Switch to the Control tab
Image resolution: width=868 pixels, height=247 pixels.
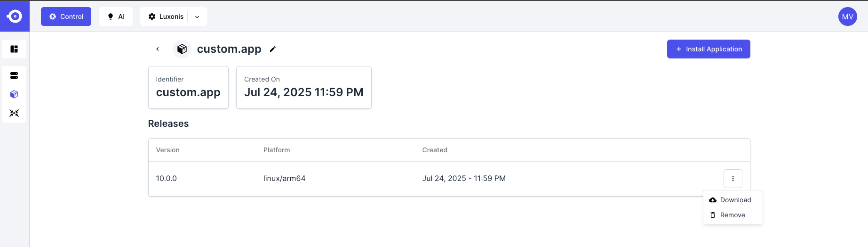click(66, 16)
